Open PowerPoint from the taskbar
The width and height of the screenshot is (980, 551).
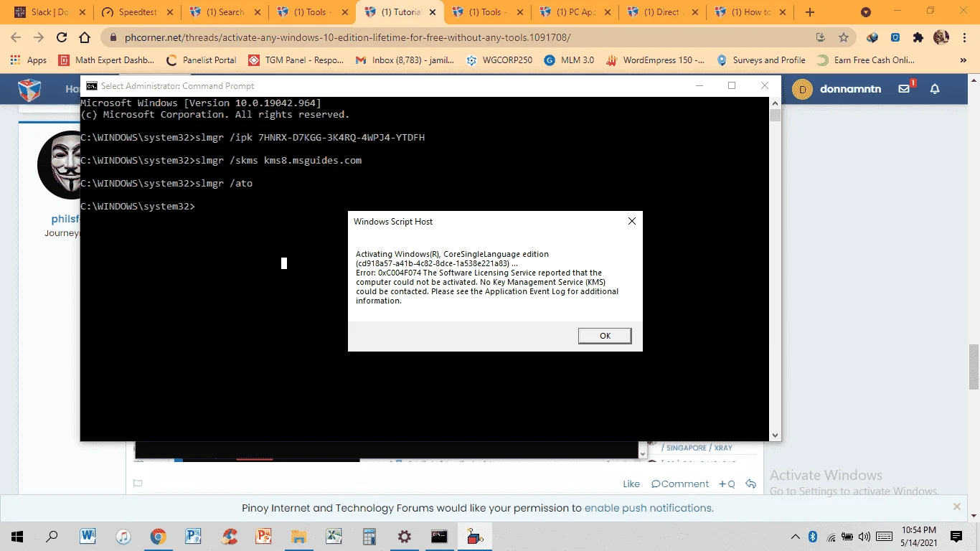[x=264, y=536]
